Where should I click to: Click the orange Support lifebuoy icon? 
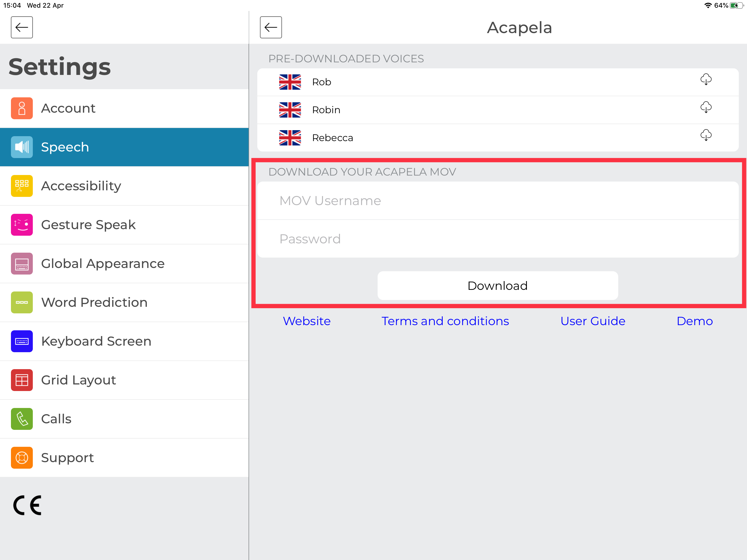[x=22, y=458]
